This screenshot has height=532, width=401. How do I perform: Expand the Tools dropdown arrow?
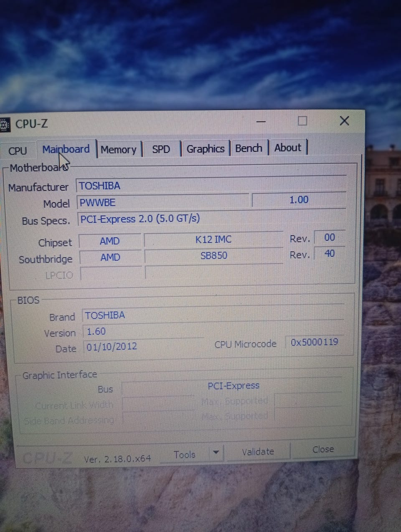click(216, 453)
